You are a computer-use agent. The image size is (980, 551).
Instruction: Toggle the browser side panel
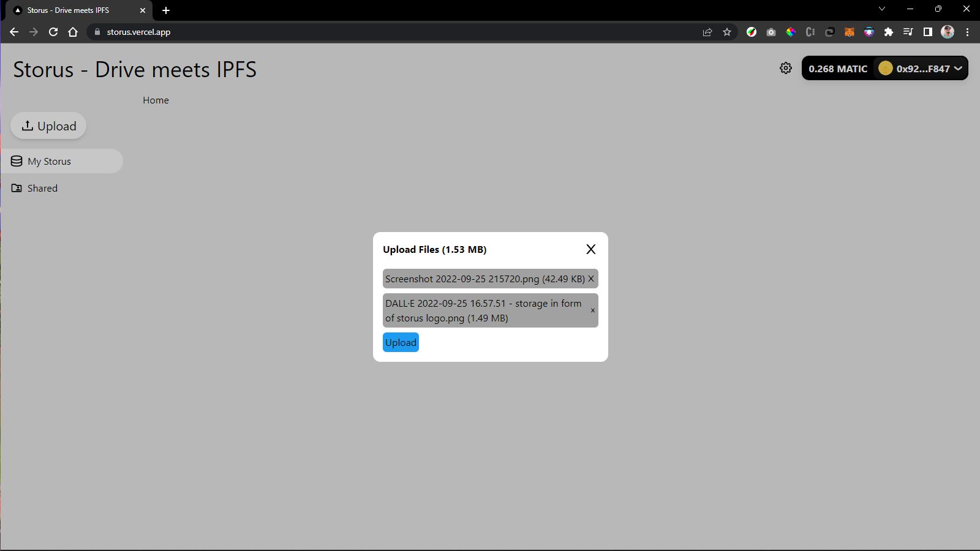pyautogui.click(x=928, y=32)
